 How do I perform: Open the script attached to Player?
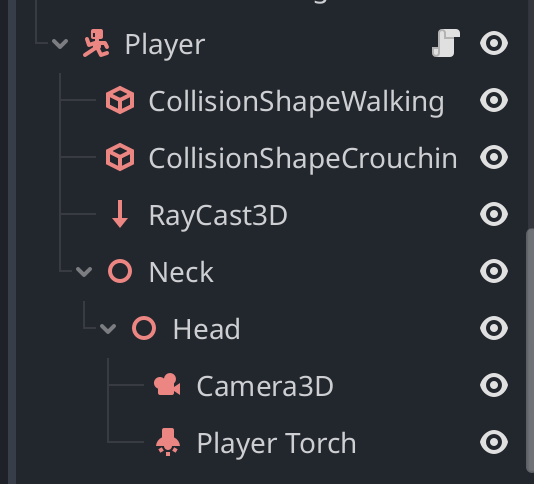coord(446,43)
